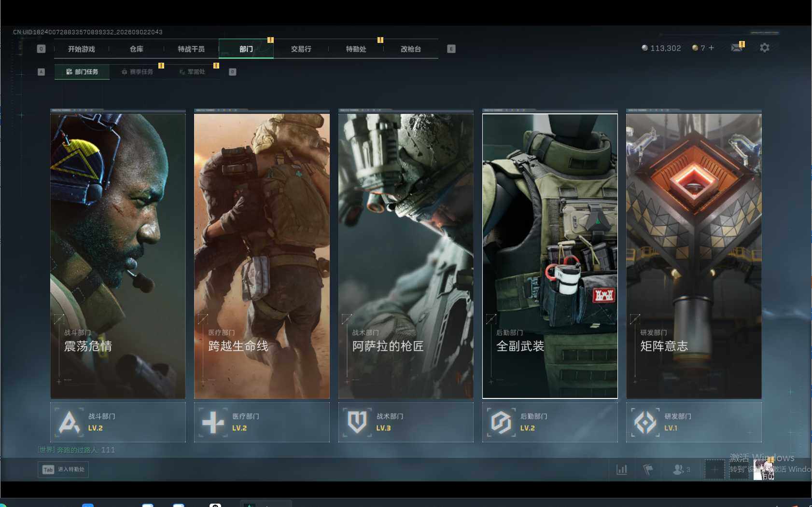Click the world chat message 奔跑的过路人

tap(76, 450)
